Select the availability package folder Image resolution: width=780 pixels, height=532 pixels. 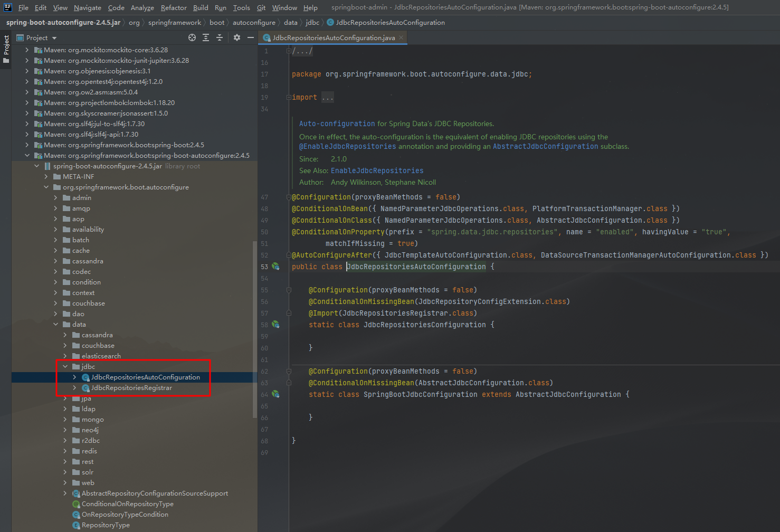pos(88,230)
